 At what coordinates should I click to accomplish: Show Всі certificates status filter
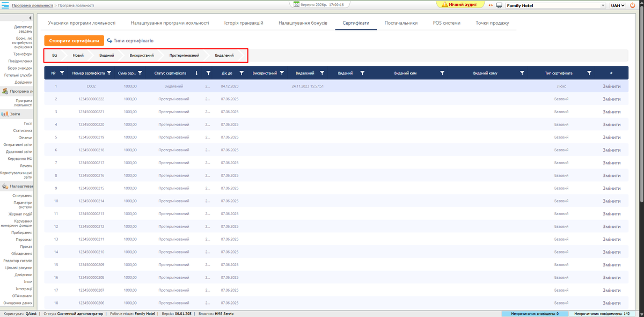[x=55, y=55]
